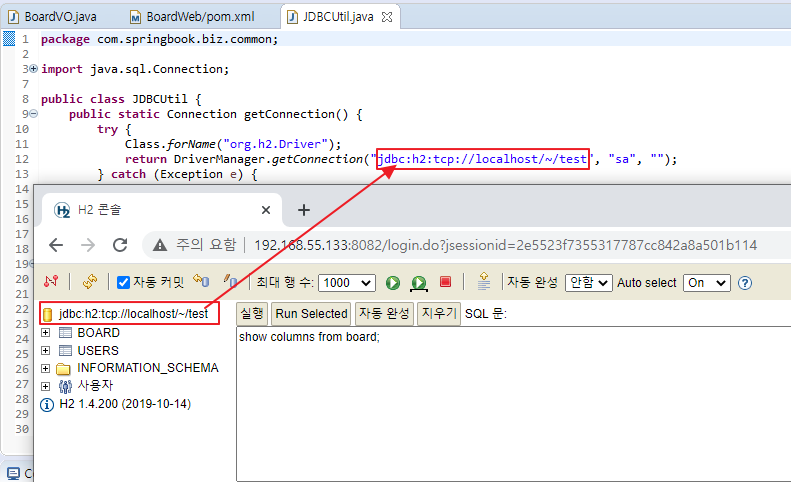Expand the folded import section

pos(34,69)
